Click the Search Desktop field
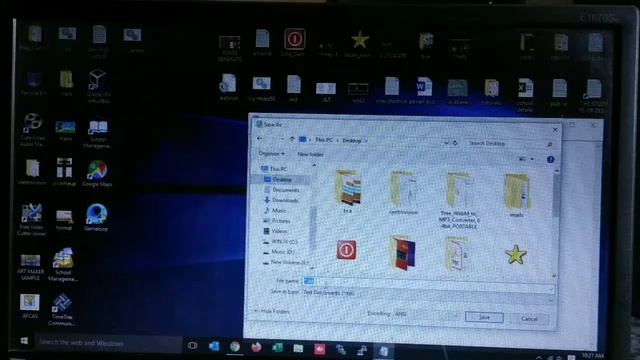Screen dimensions: 640x360 (510, 144)
